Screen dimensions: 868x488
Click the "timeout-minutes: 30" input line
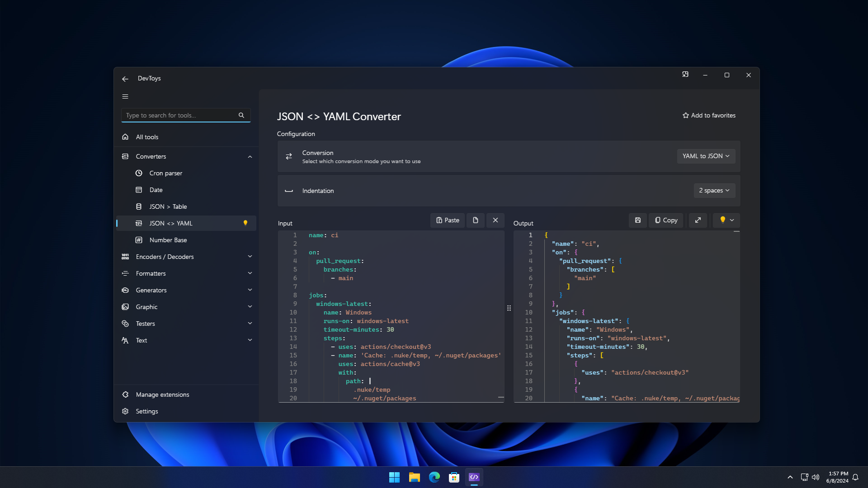(x=359, y=330)
